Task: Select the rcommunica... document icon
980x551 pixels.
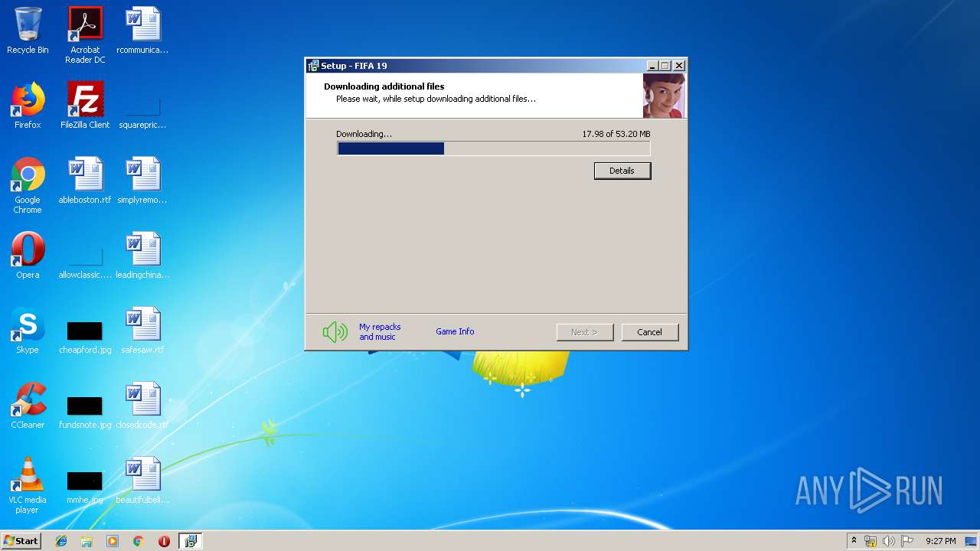Action: tap(142, 31)
